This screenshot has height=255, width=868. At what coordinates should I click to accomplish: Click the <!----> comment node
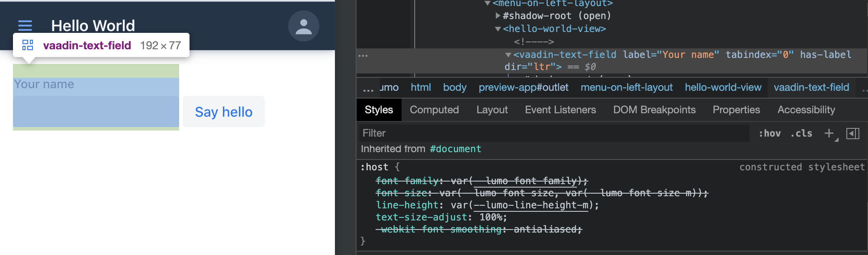534,42
